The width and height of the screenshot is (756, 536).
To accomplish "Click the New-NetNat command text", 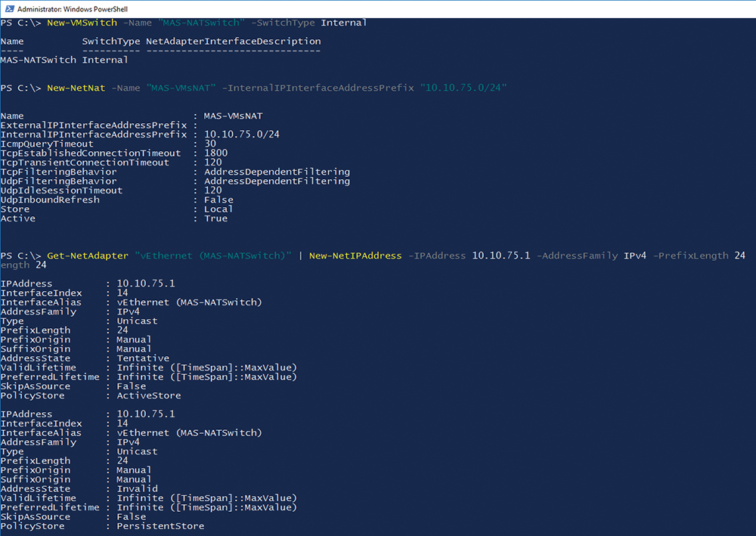I will (76, 88).
